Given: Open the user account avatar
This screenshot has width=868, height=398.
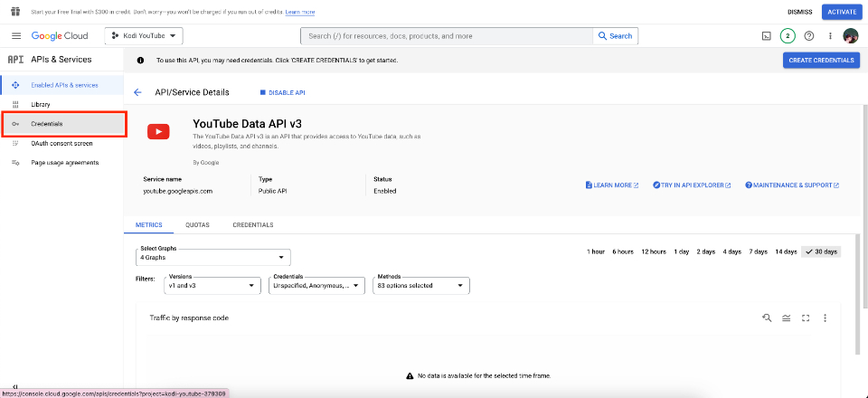Looking at the screenshot, I should (x=850, y=36).
